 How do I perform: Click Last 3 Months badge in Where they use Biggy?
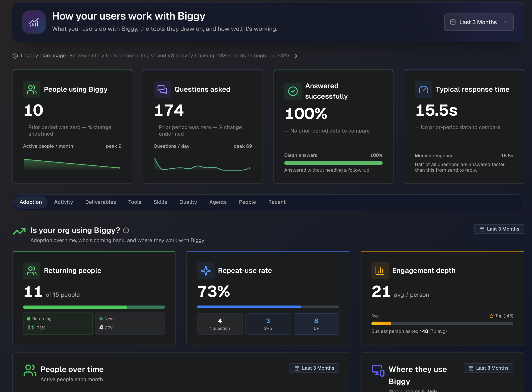pyautogui.click(x=488, y=368)
